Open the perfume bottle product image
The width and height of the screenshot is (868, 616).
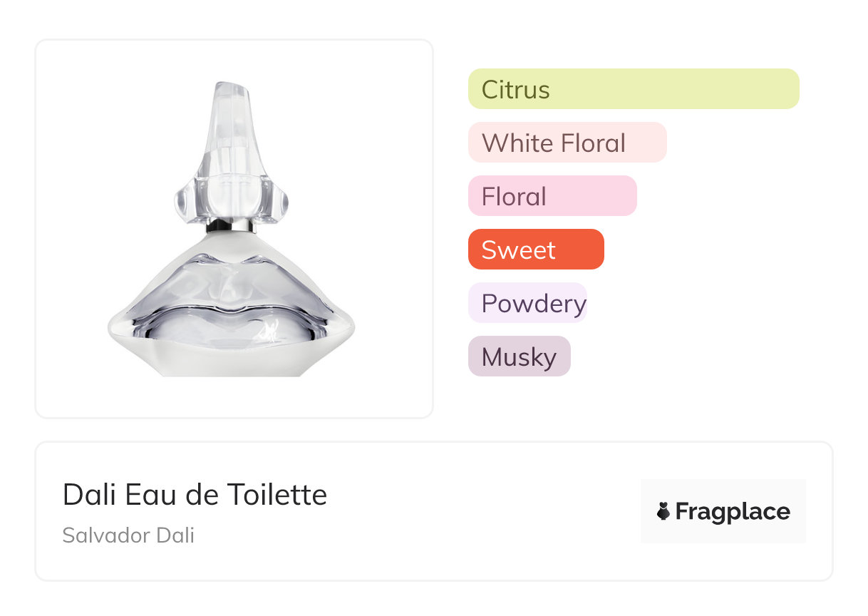point(234,228)
